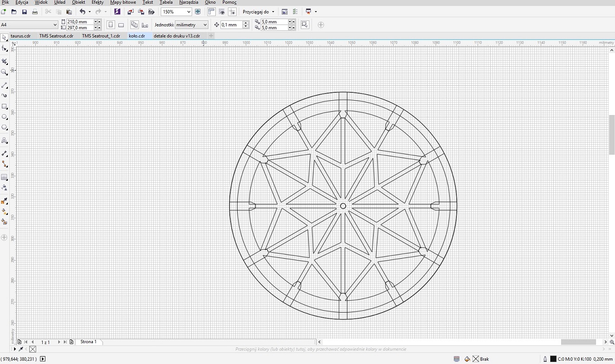This screenshot has width=615, height=364.
Task: Activate the Polygon tool
Action: [5, 128]
